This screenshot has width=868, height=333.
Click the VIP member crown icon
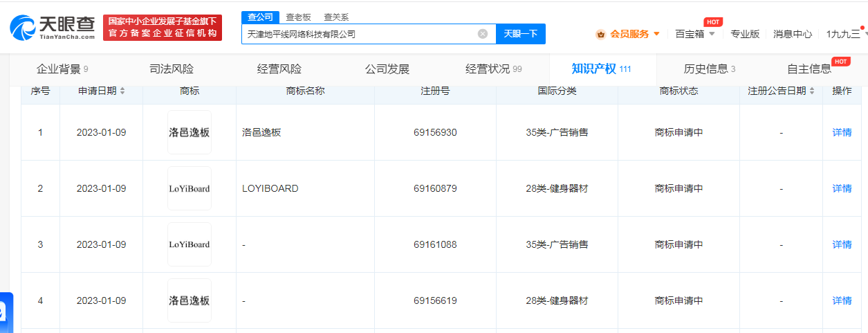[x=600, y=34]
